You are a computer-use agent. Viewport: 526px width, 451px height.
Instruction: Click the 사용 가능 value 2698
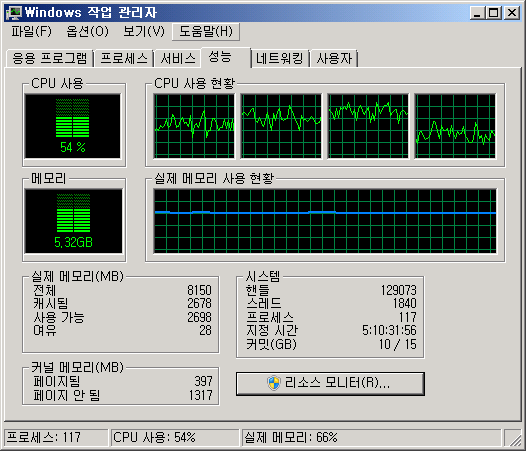point(199,317)
